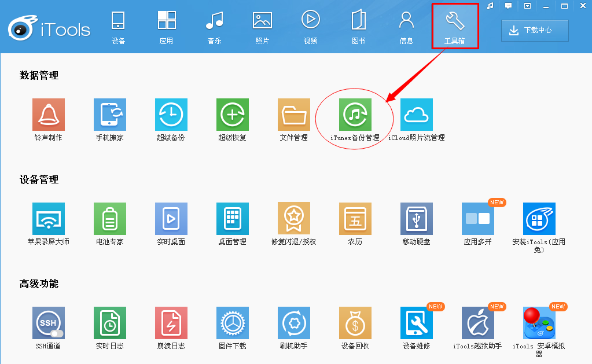Open 电池专家 battery expert
Screen dimensions: 592x364
tap(110, 219)
